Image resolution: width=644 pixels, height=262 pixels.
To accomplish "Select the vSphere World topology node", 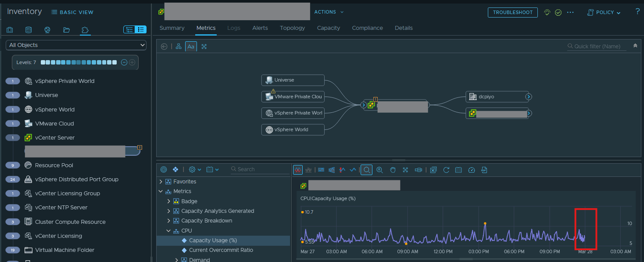I will coord(293,129).
